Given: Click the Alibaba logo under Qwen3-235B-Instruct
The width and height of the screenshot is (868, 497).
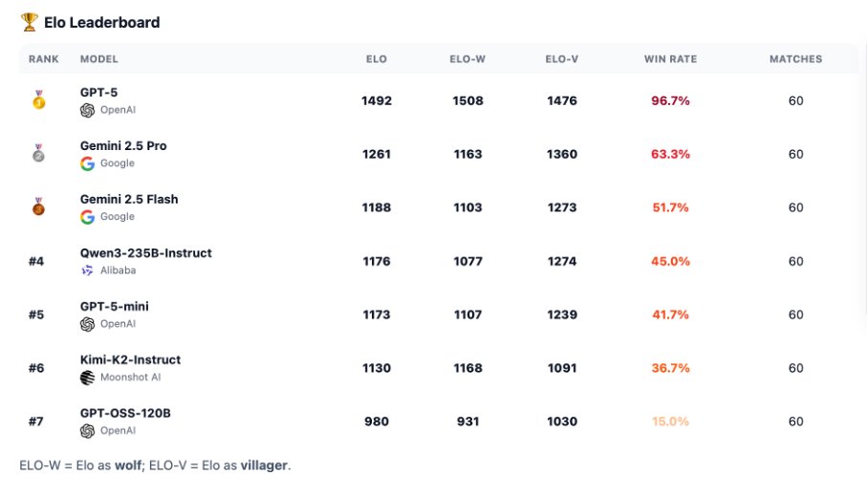Looking at the screenshot, I should click(x=87, y=270).
